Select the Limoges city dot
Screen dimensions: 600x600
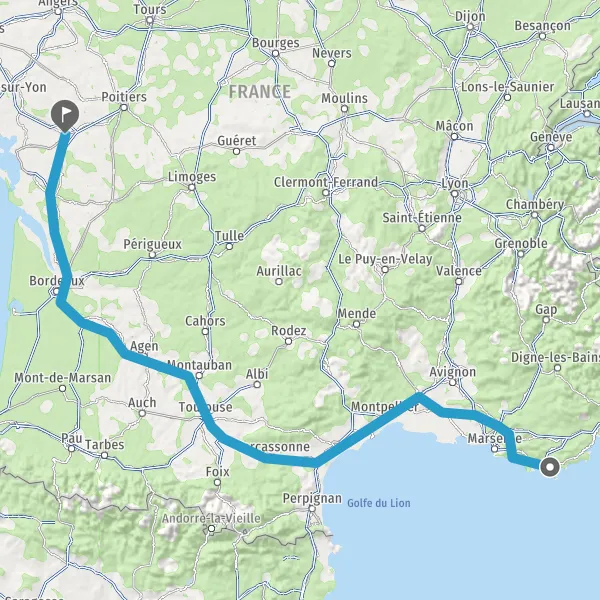point(192,187)
